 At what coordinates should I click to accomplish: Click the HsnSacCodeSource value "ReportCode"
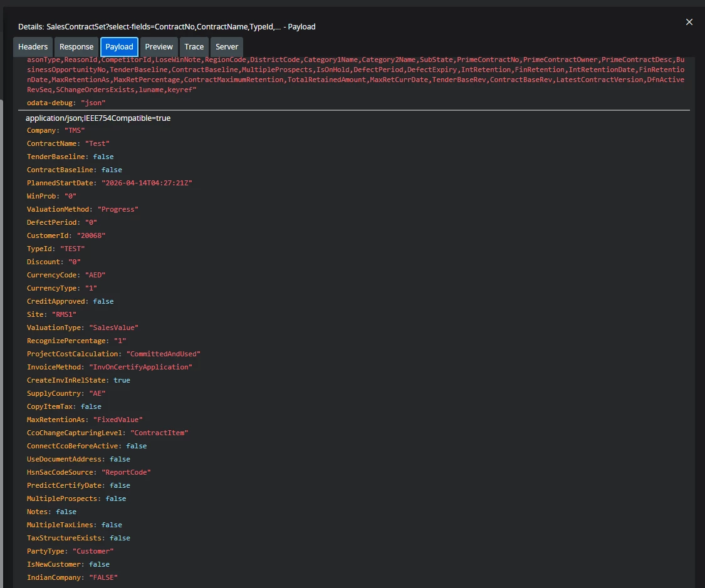point(127,473)
